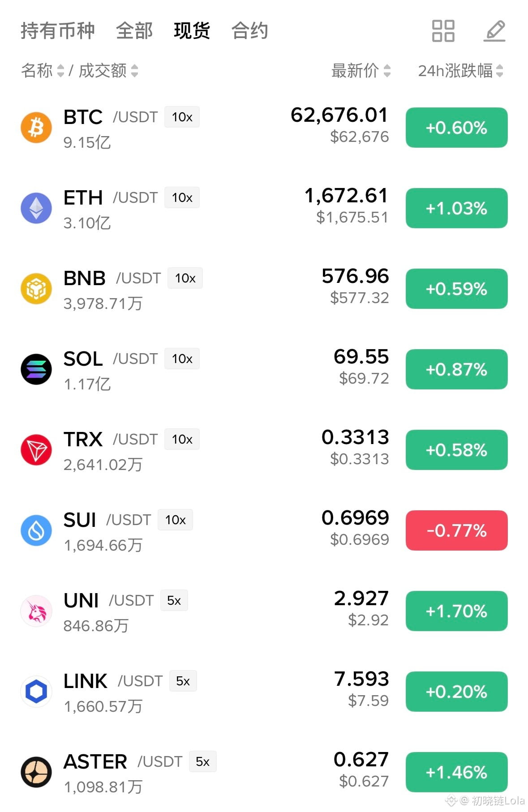Tap the red SUI -0.77% button
528x812 pixels.
[x=456, y=530]
